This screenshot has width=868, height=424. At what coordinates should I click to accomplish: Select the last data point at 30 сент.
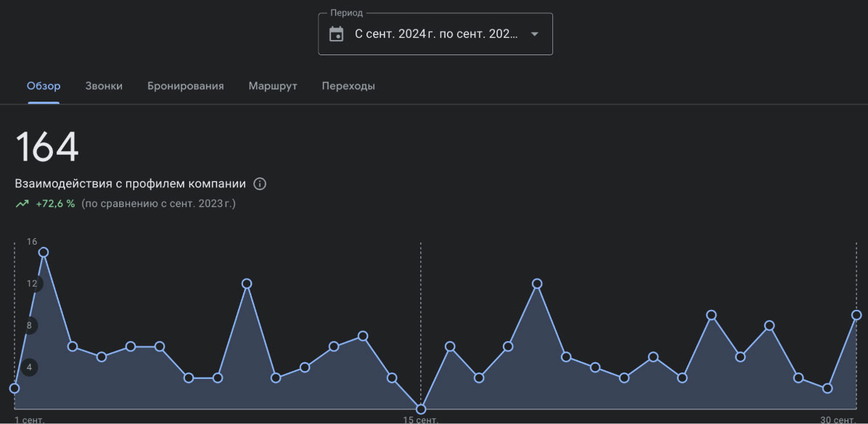click(856, 315)
